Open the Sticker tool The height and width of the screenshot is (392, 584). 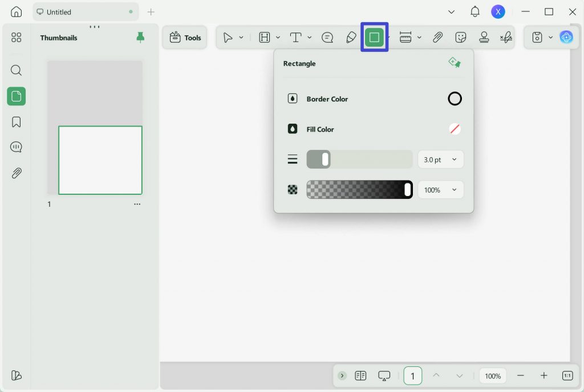(x=461, y=38)
